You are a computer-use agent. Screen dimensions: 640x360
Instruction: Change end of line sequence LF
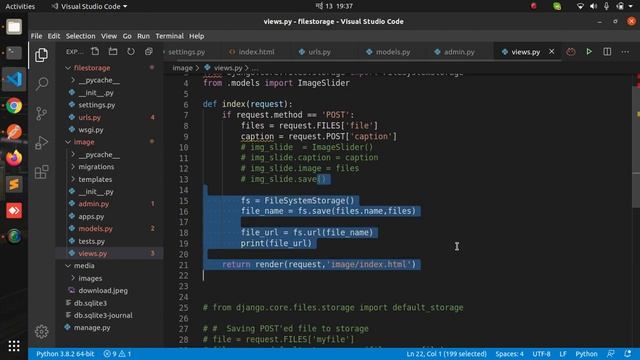(563, 354)
